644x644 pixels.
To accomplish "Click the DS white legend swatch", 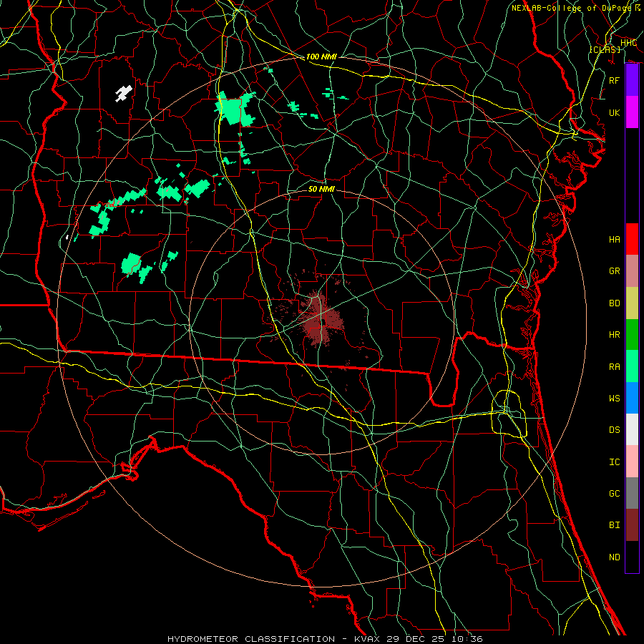I will tap(632, 429).
